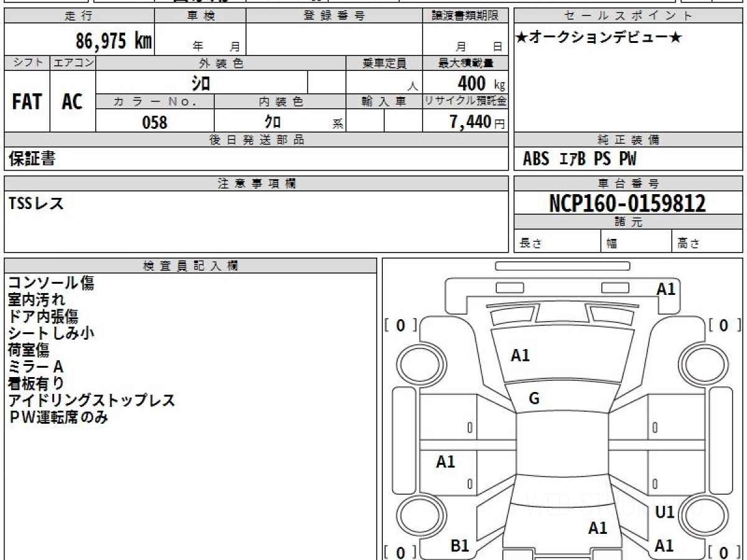The width and height of the screenshot is (747, 560).
Task: Select the 幅 dimension cell
Action: point(636,241)
